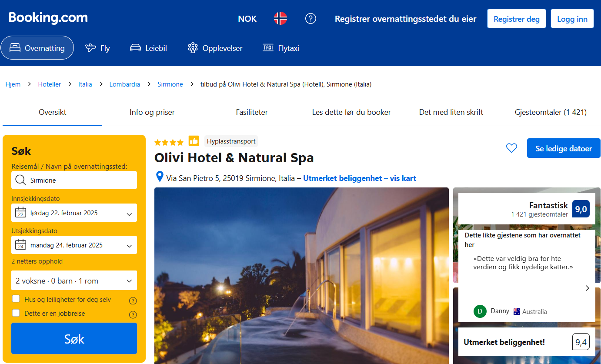Show next guest review with arrow
Viewport: 601px width, 364px height.
click(x=587, y=288)
